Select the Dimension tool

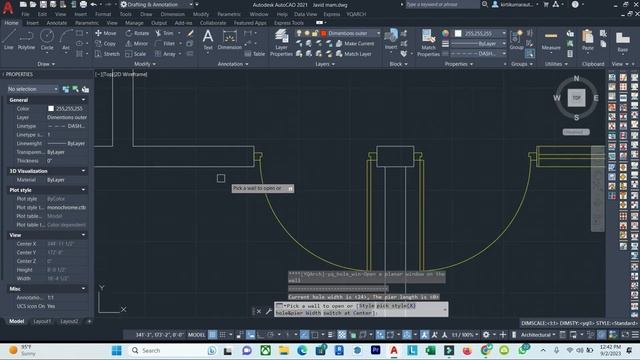pyautogui.click(x=229, y=40)
